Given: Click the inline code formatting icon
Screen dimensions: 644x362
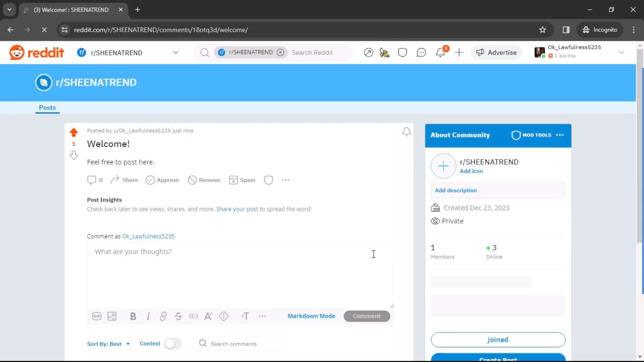Looking at the screenshot, I should click(193, 316).
